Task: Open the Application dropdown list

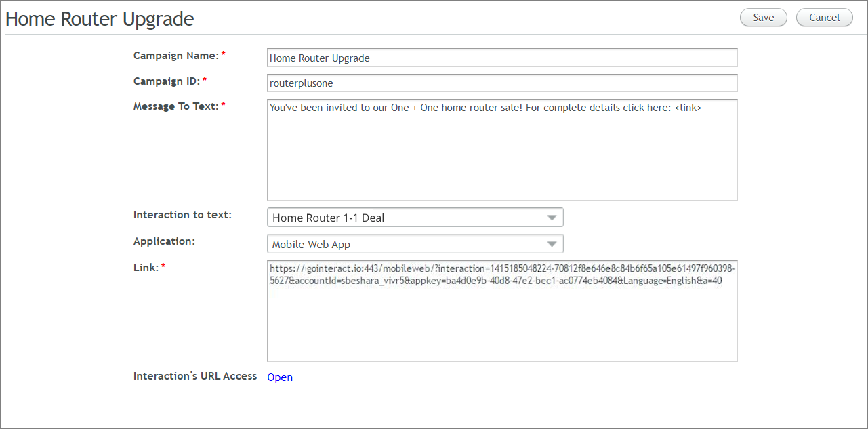Action: pyautogui.click(x=415, y=244)
